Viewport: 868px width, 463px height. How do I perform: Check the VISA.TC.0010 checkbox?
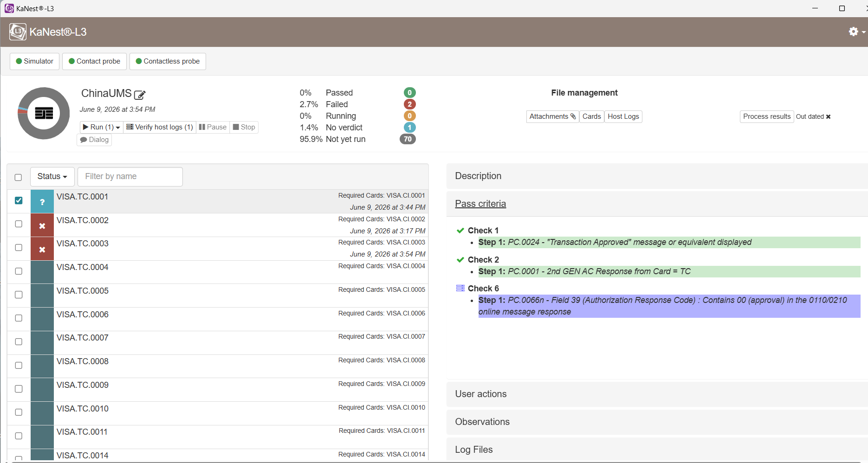(19, 412)
